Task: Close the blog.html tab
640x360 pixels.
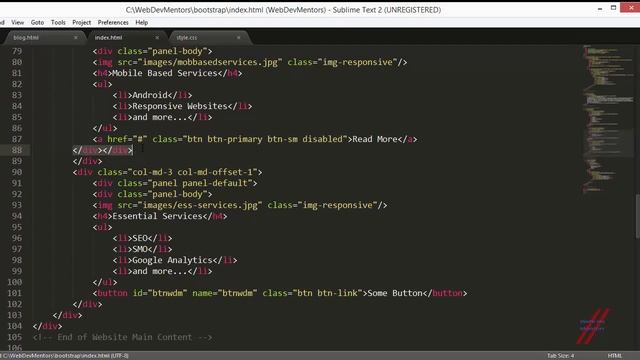Action: coord(76,38)
